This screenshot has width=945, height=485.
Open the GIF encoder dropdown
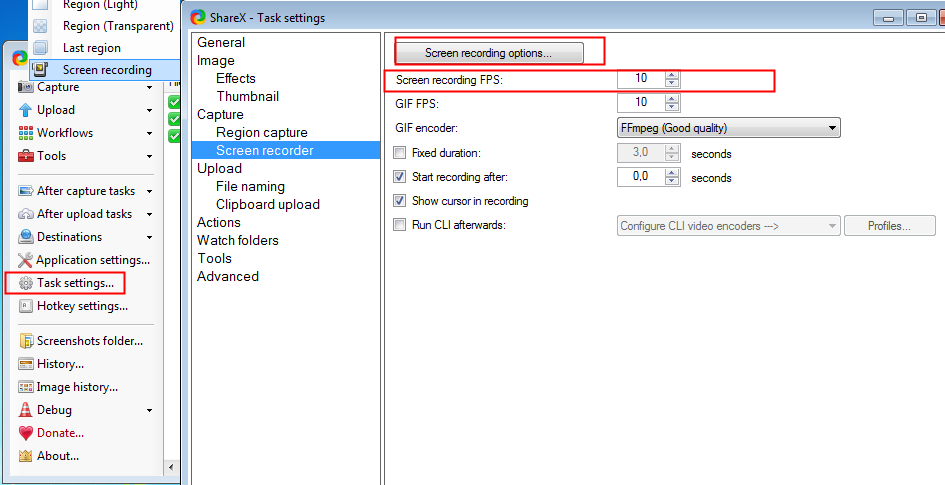(x=729, y=128)
